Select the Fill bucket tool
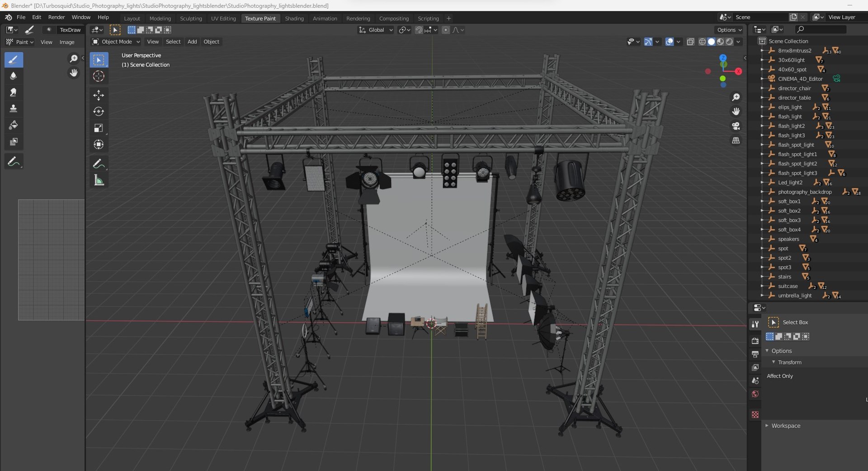Image resolution: width=868 pixels, height=471 pixels. click(x=14, y=125)
